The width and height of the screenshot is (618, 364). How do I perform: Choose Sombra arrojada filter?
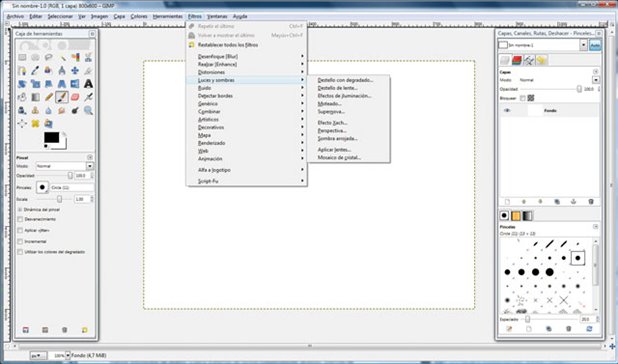337,139
